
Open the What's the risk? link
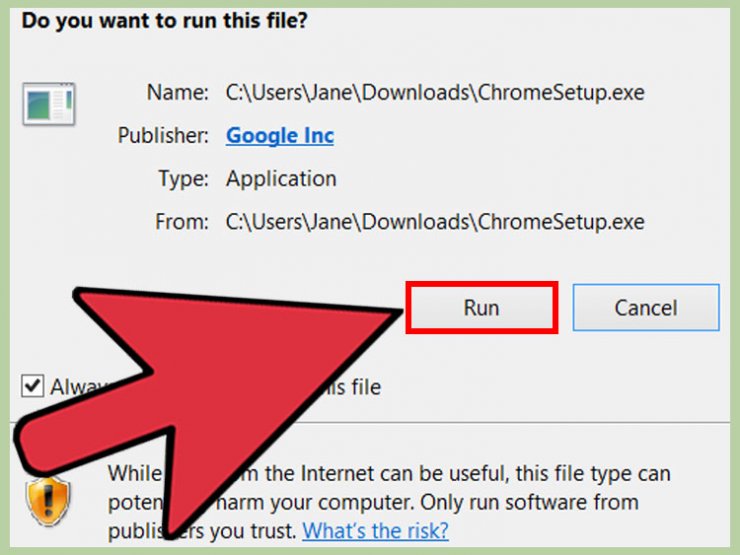coord(375,531)
